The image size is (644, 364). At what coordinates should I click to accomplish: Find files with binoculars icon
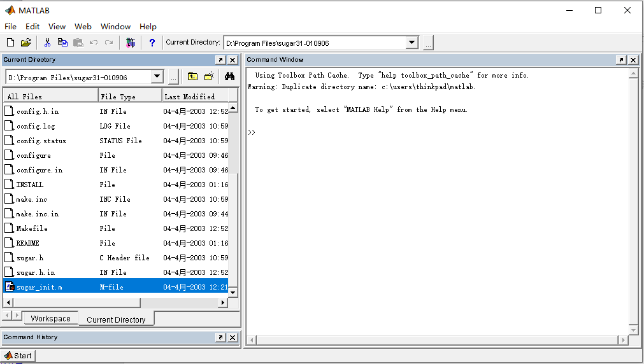(x=229, y=76)
